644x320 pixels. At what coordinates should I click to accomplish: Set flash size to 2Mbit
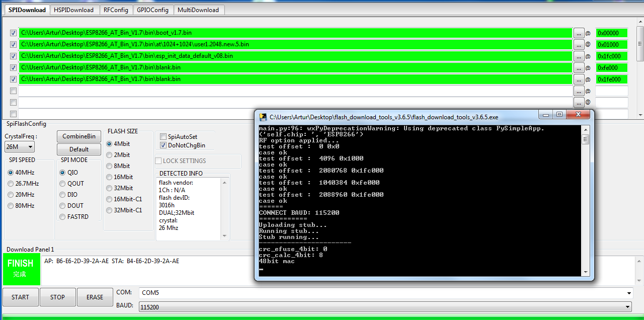pos(109,155)
